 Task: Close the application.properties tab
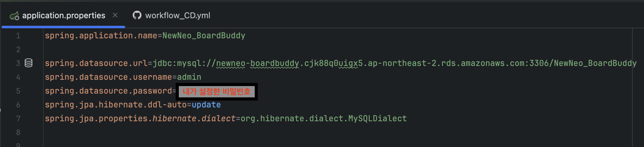tap(115, 15)
